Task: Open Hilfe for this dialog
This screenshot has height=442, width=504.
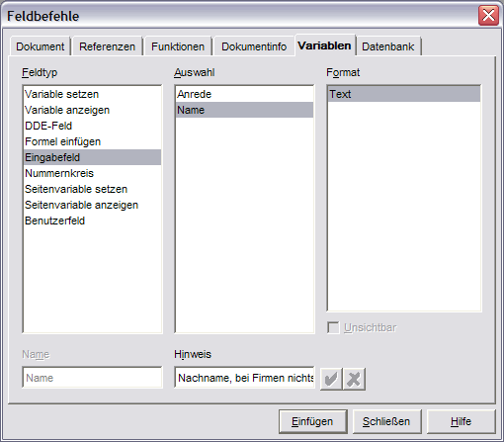Action: (461, 421)
